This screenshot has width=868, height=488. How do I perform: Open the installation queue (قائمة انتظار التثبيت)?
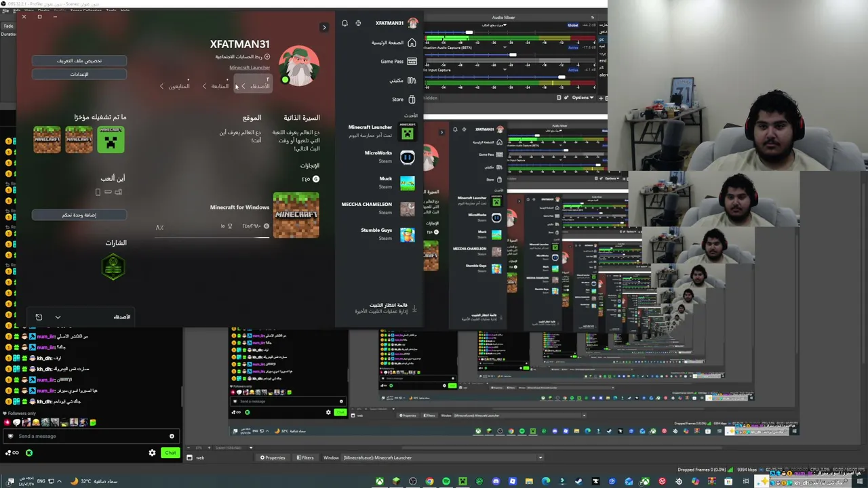point(384,308)
